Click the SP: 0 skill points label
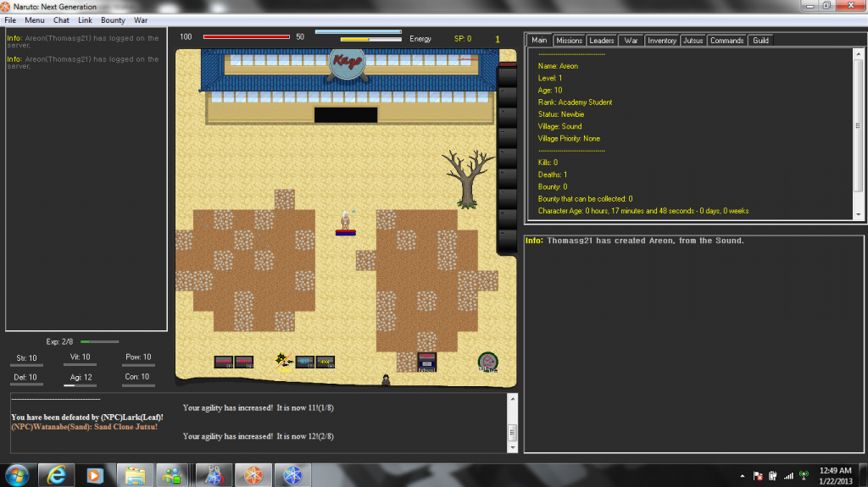 click(463, 39)
